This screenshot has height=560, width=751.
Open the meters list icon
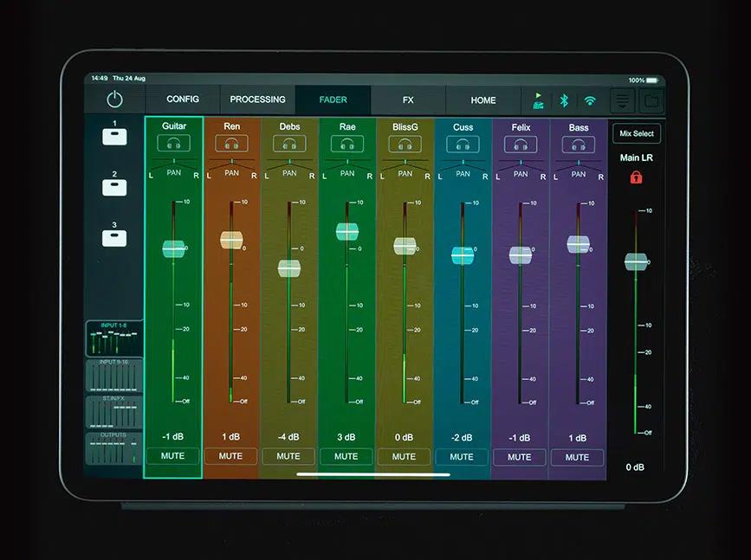pos(622,100)
